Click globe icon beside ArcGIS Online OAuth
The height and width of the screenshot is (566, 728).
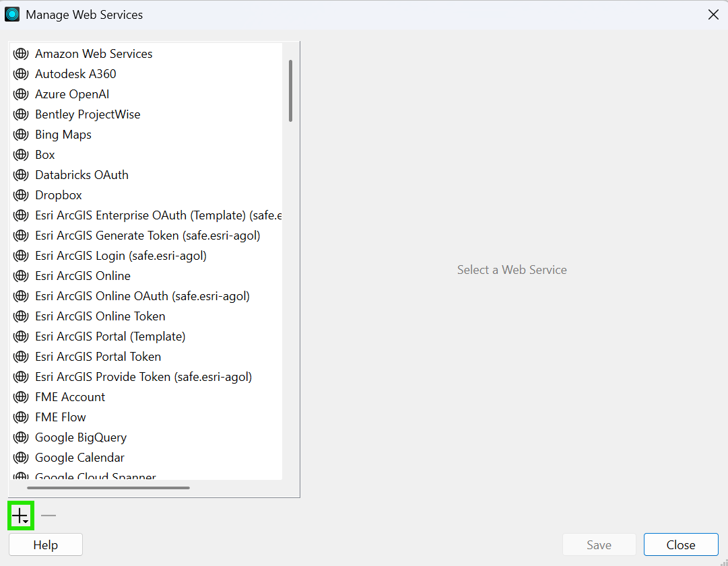[21, 296]
